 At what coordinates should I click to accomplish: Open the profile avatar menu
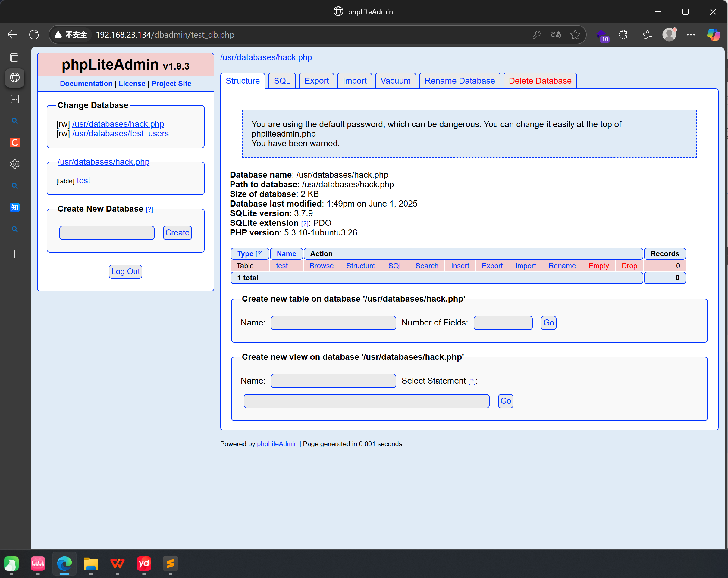[x=669, y=34]
